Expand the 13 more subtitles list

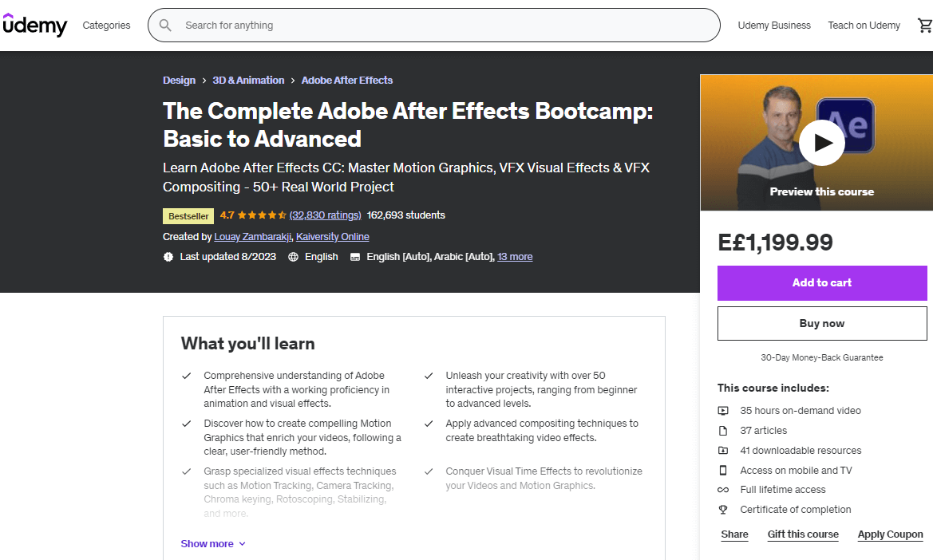coord(515,257)
